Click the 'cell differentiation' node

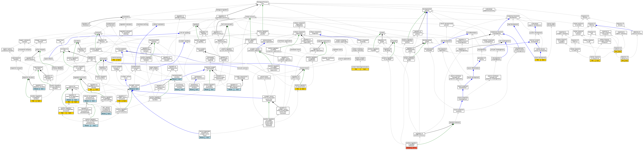coord(472,33)
